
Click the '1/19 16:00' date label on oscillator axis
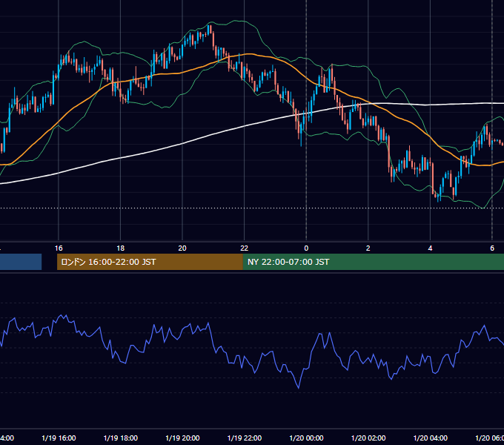coord(59,438)
